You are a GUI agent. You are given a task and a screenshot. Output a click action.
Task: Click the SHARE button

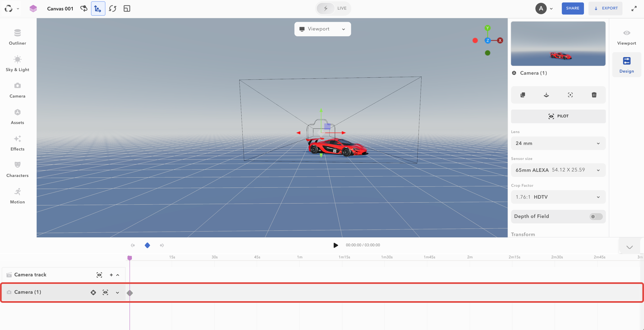pos(573,8)
